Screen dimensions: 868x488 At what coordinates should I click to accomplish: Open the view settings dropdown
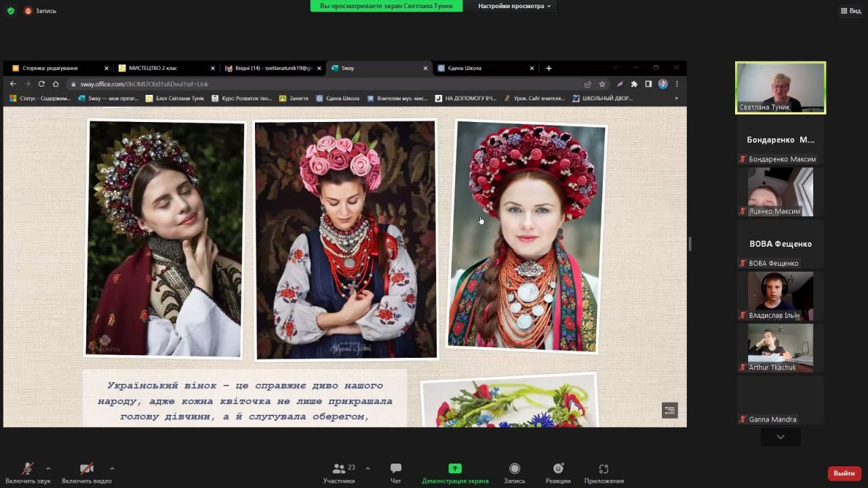tap(514, 6)
